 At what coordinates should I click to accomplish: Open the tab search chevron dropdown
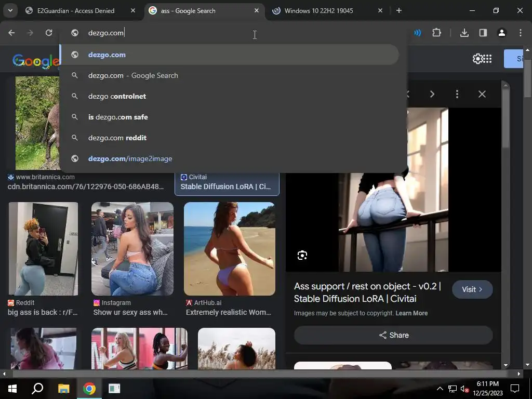10,10
